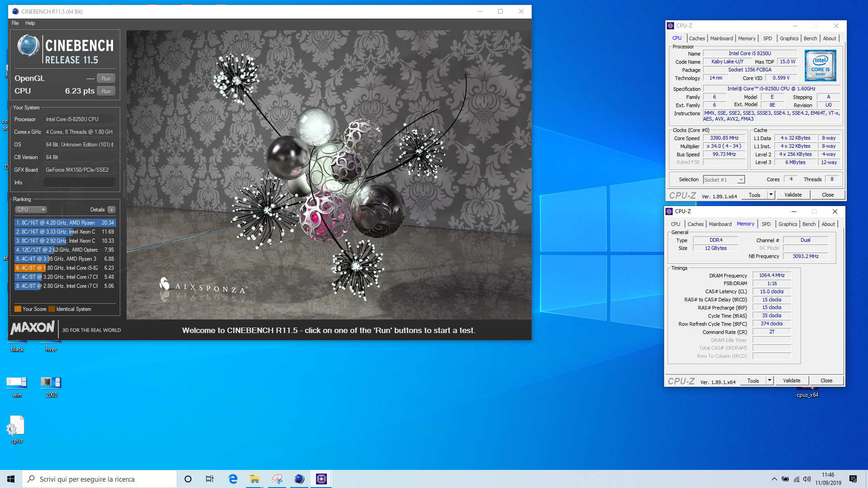Click Tools button in bottom CPU-Z window
The height and width of the screenshot is (488, 868).
753,381
